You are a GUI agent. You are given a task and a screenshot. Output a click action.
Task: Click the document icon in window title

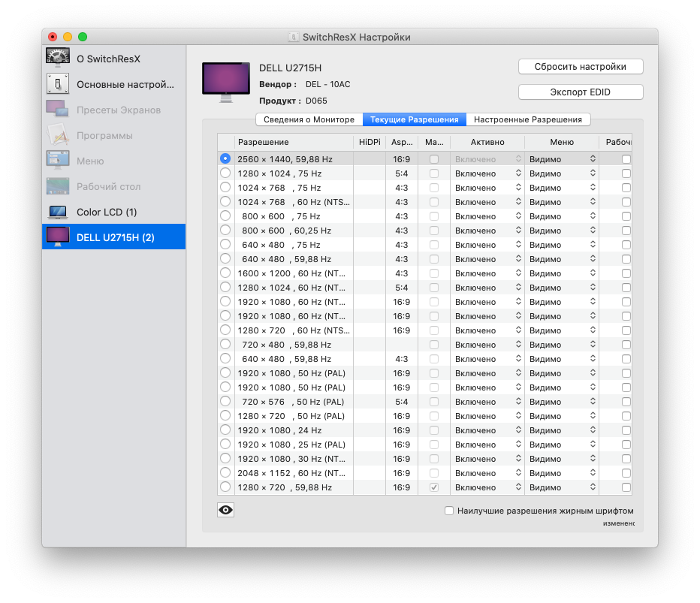tap(294, 37)
